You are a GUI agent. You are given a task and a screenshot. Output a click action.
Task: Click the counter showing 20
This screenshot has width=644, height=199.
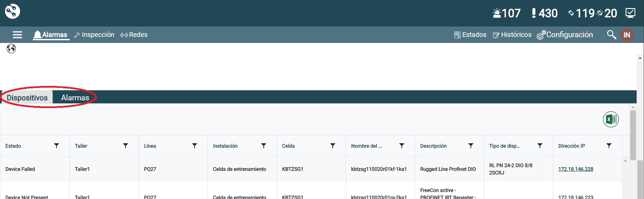coord(607,13)
